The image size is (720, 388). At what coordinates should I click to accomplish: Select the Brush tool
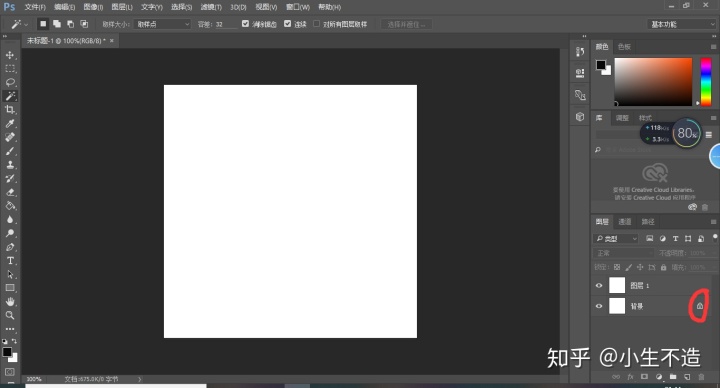pos(10,151)
